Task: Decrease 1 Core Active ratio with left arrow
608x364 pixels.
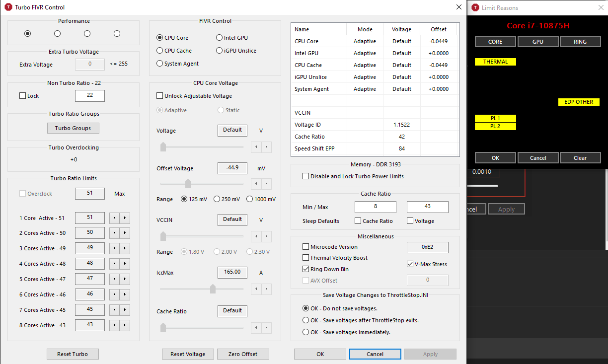Action: [x=114, y=218]
